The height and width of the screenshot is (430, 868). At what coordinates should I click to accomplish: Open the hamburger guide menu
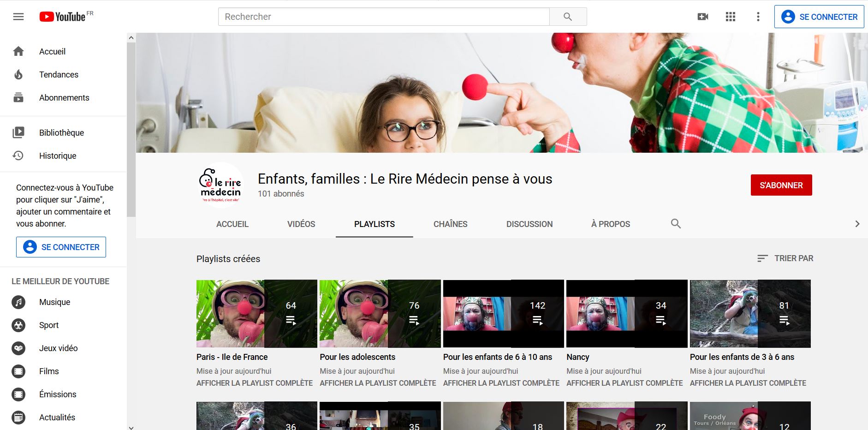[x=18, y=17]
